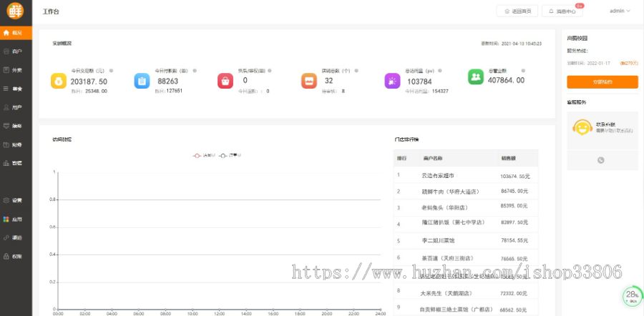
Task: Open the 概况 overview home item
Action: (x=16, y=33)
